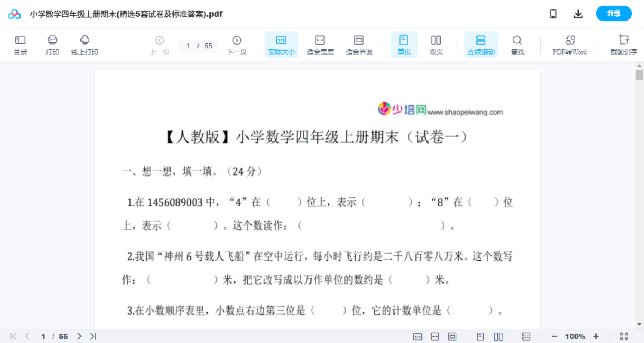Click the mobile device icon in the header
The width and height of the screenshot is (644, 343).
[553, 13]
